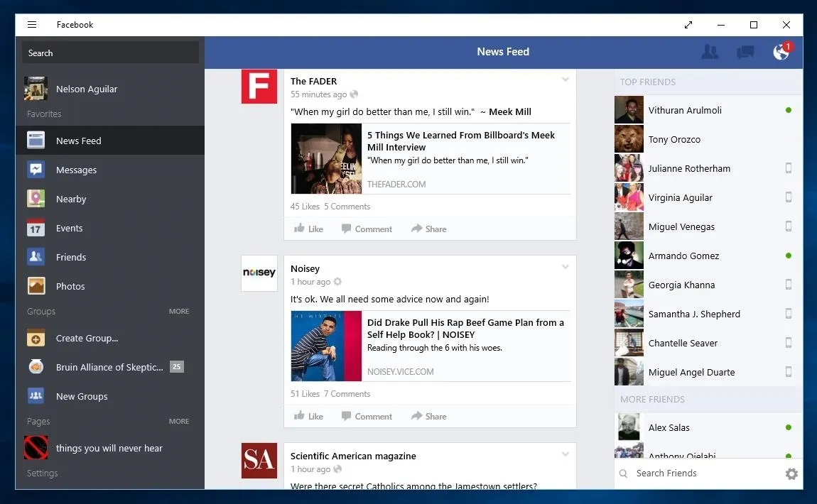The height and width of the screenshot is (504, 817).
Task: Show MORE pages in sidebar
Action: coord(179,421)
